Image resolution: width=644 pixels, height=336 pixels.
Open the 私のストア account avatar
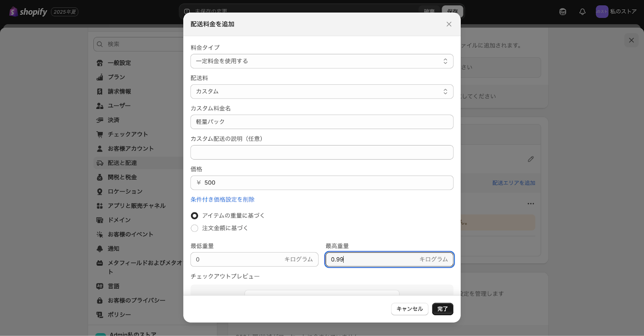(602, 12)
